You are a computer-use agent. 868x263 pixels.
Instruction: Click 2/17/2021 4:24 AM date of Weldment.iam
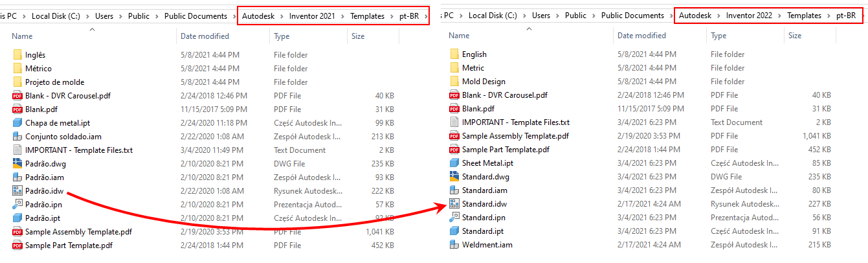click(x=649, y=245)
